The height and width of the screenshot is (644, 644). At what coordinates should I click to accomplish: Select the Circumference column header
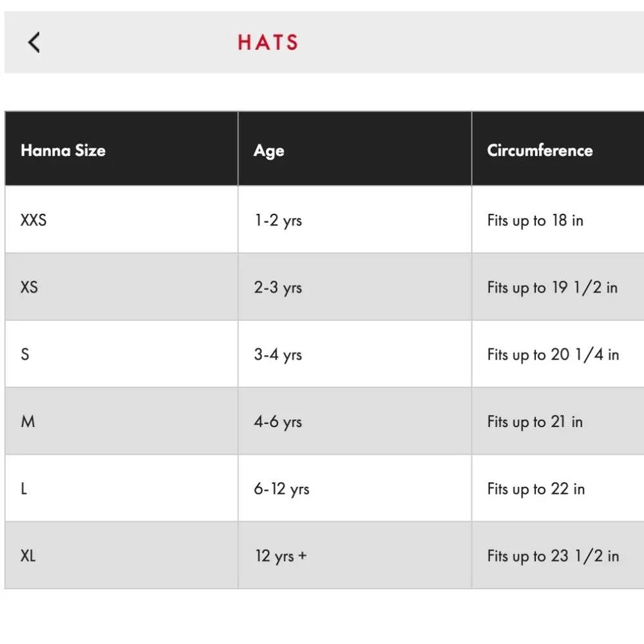(540, 151)
